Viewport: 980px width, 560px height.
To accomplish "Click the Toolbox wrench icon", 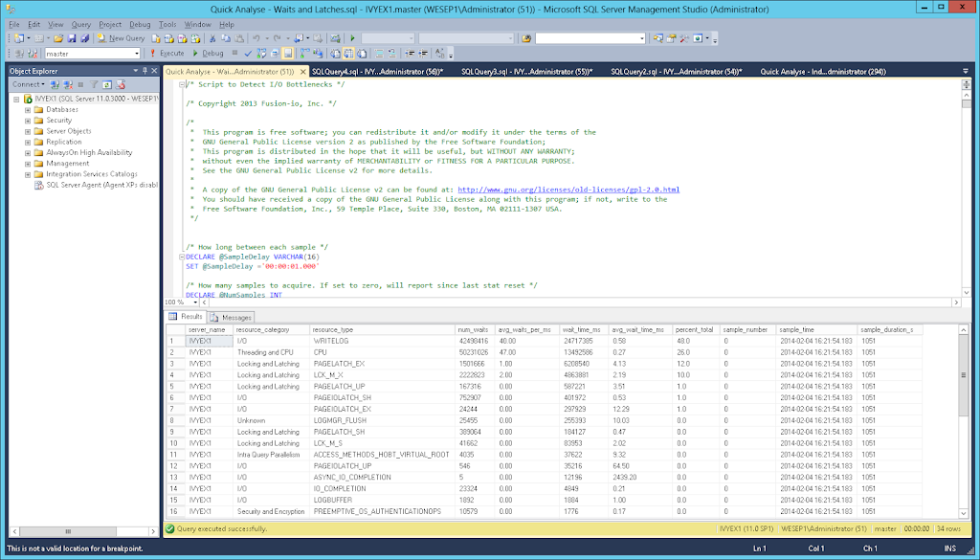I will (x=685, y=38).
